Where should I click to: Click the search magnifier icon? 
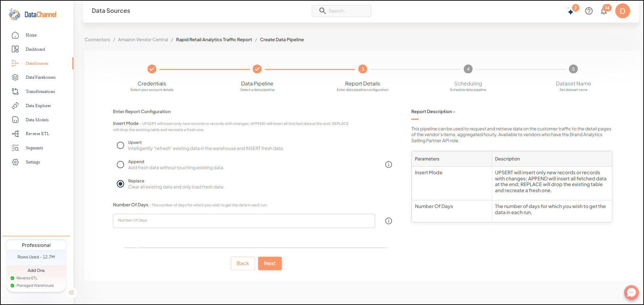[322, 11]
